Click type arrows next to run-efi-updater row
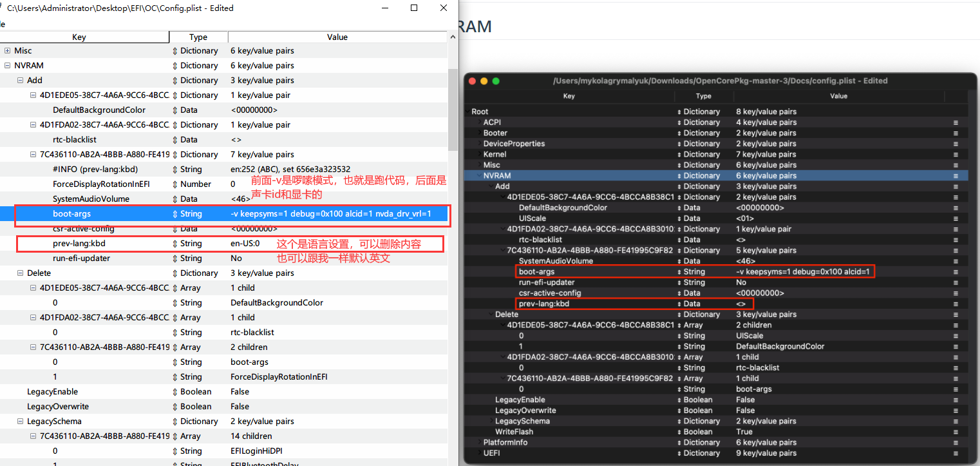 pos(174,258)
